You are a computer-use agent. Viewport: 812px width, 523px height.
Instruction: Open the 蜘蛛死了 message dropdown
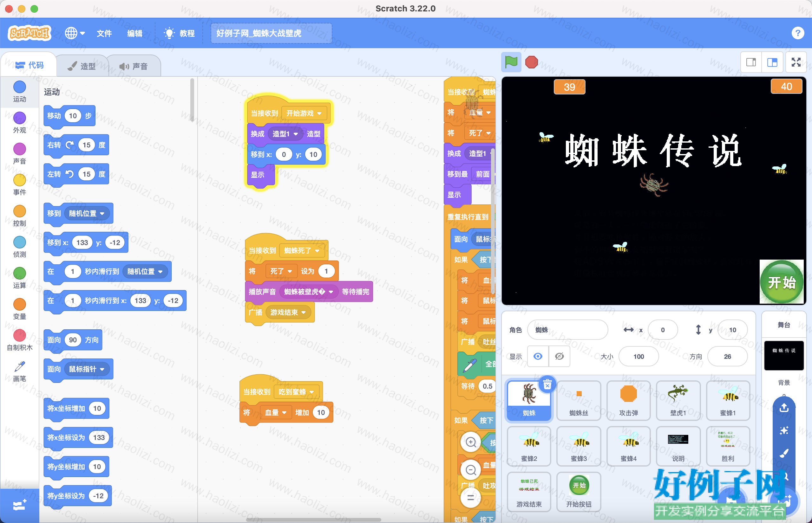point(302,251)
